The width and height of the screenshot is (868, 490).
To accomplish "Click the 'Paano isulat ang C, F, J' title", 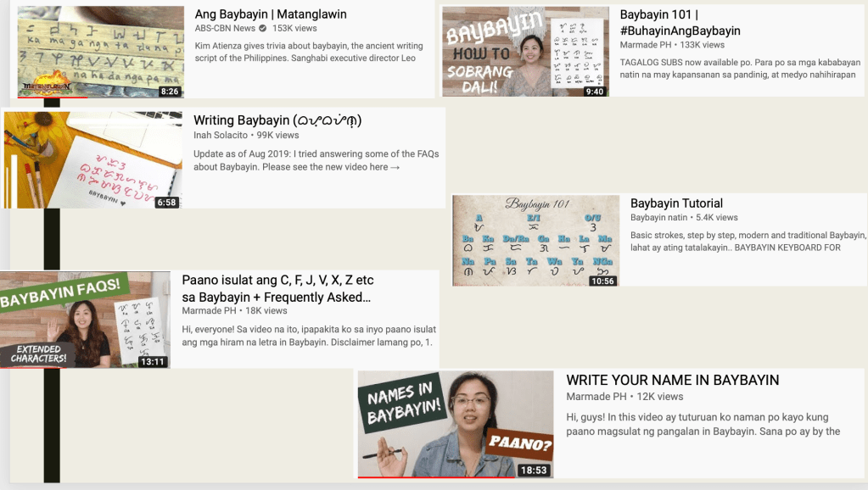I will pos(277,288).
